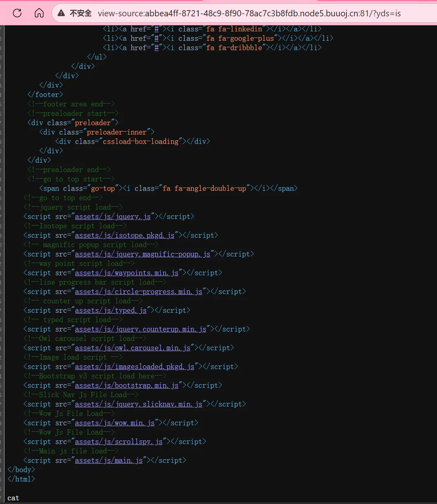Follow the wow.min.js link
437x504 pixels.
point(115,423)
